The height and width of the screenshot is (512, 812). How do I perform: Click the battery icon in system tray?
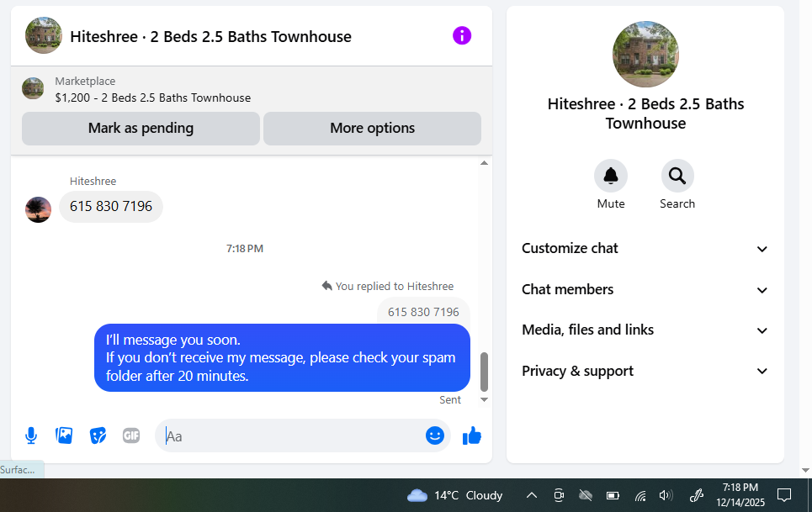pos(613,496)
